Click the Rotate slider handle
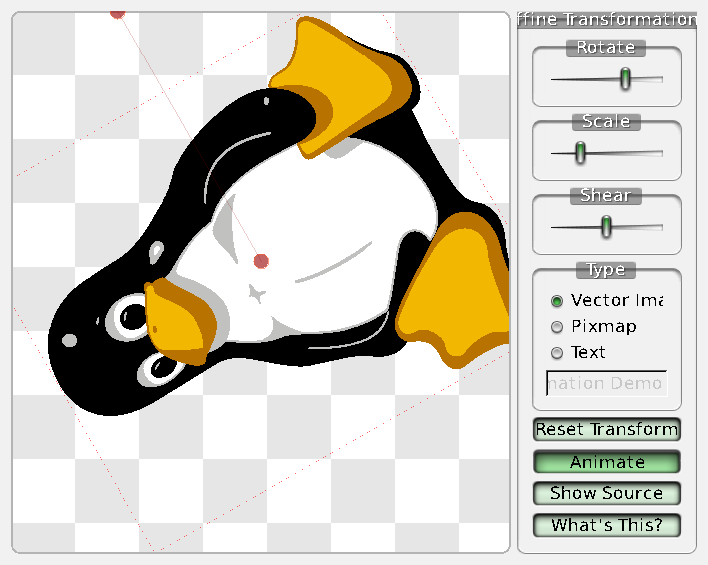 [625, 79]
